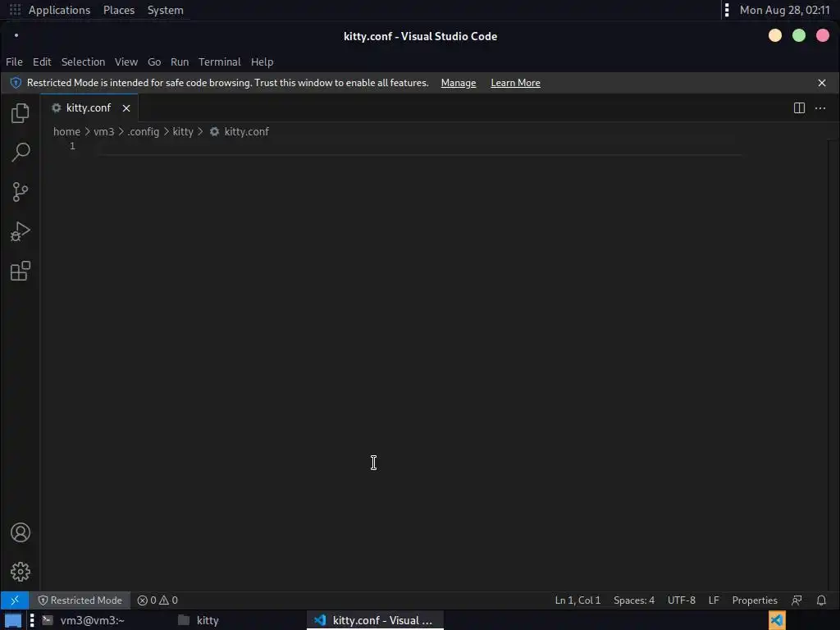
Task: Open the System menu in top panel
Action: [x=165, y=10]
